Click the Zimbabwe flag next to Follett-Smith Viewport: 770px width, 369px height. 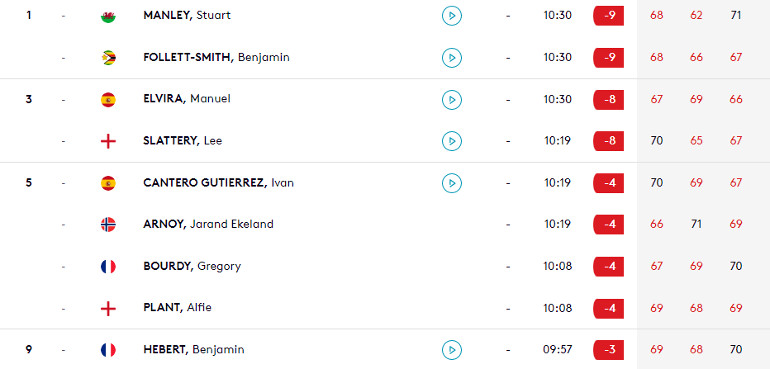pyautogui.click(x=108, y=57)
